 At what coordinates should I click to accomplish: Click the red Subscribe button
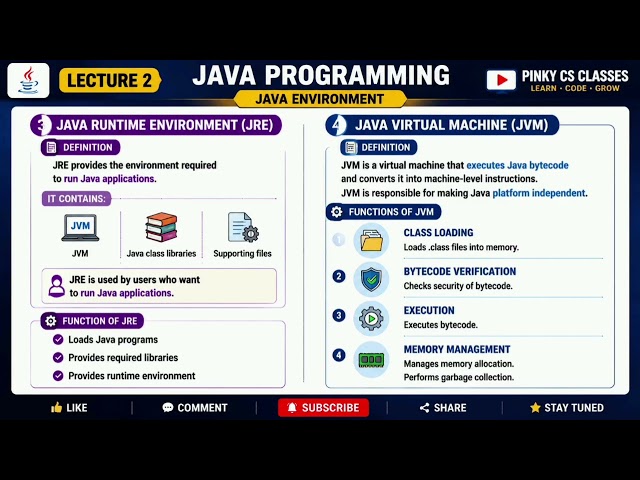(323, 408)
